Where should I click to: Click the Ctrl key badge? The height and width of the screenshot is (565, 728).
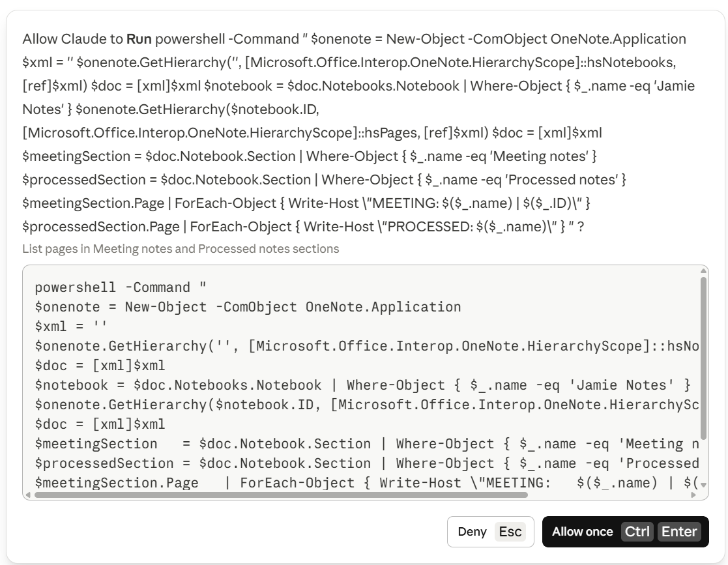(x=637, y=532)
